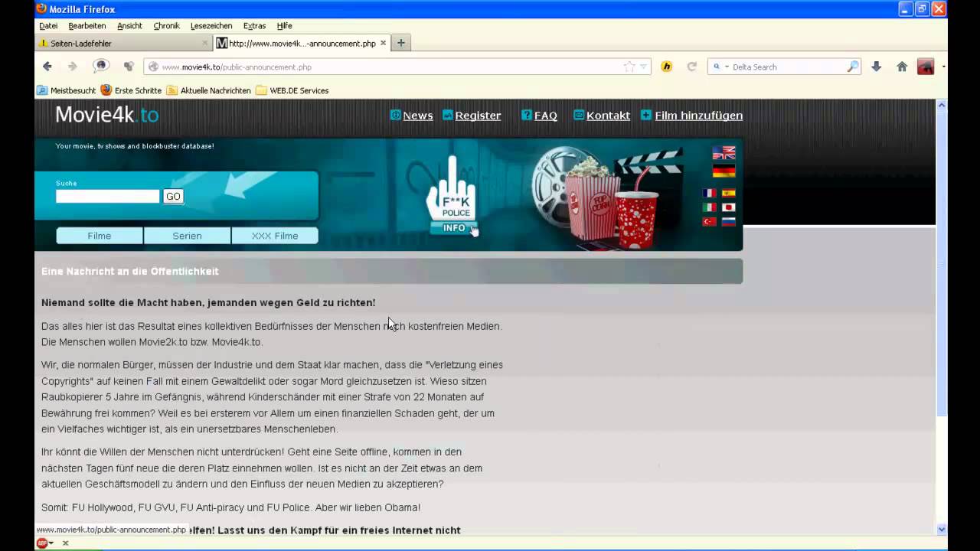
Task: Click the mail icon beside Kontakt
Action: (x=579, y=115)
